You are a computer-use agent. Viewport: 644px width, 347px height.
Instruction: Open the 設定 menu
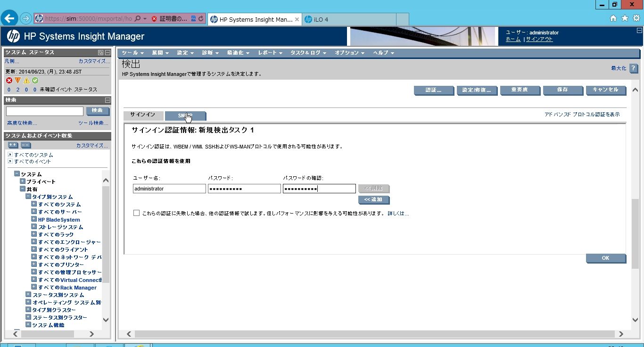point(185,53)
